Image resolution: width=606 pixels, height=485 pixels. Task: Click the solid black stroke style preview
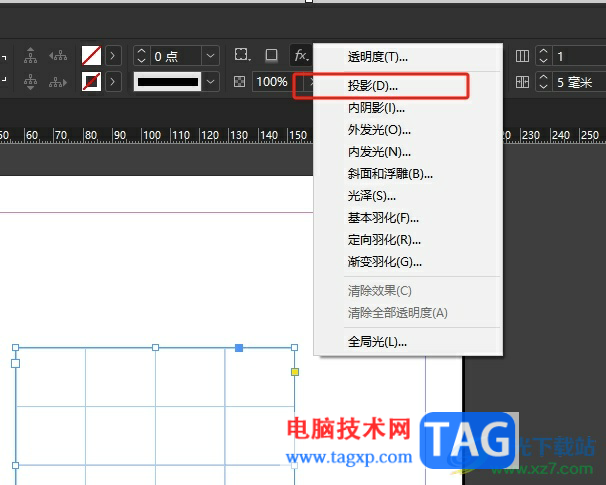coord(168,82)
